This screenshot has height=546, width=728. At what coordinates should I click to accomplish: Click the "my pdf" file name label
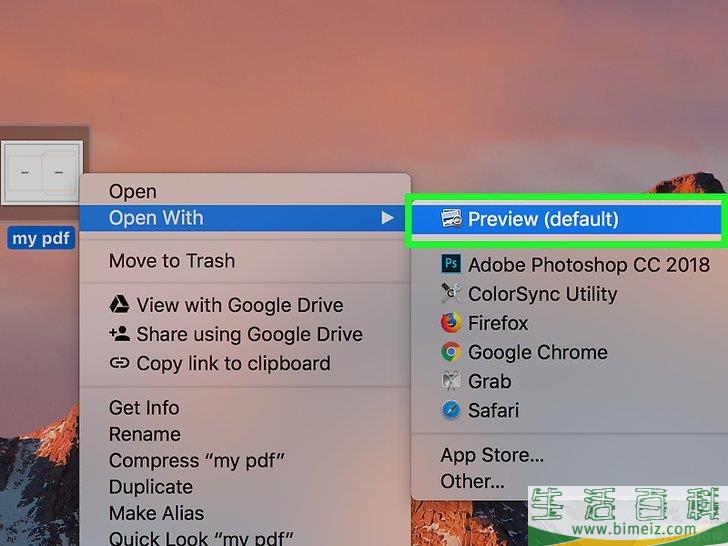pyautogui.click(x=41, y=238)
